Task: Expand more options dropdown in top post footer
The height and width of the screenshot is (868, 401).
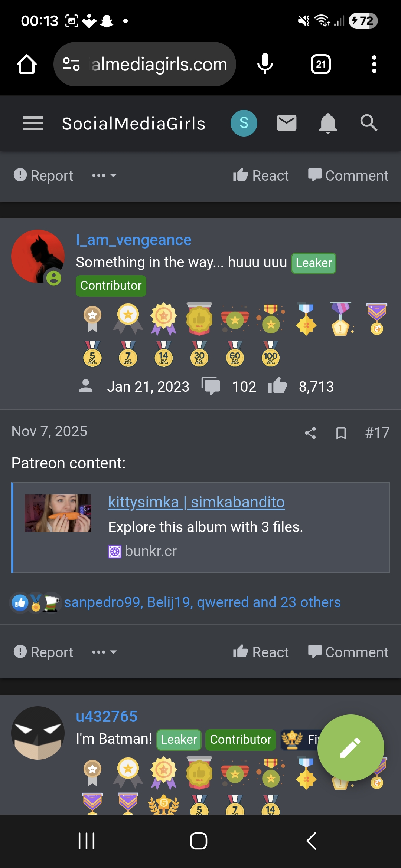Action: (x=104, y=175)
